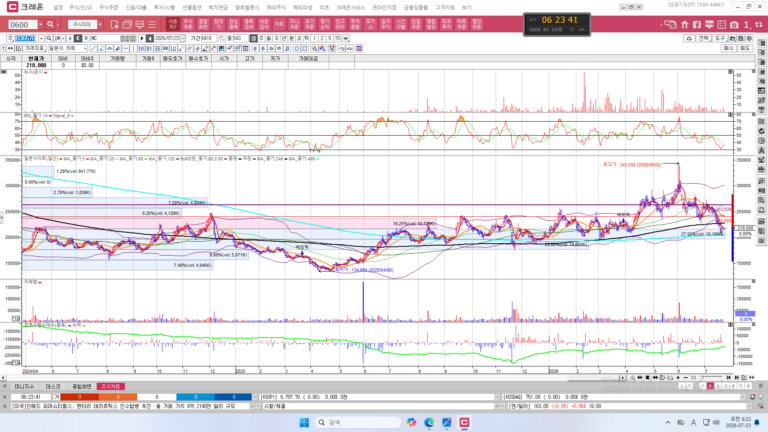Click the 종합랭킹 shortcut button
This screenshot has width=768, height=432.
431,24
